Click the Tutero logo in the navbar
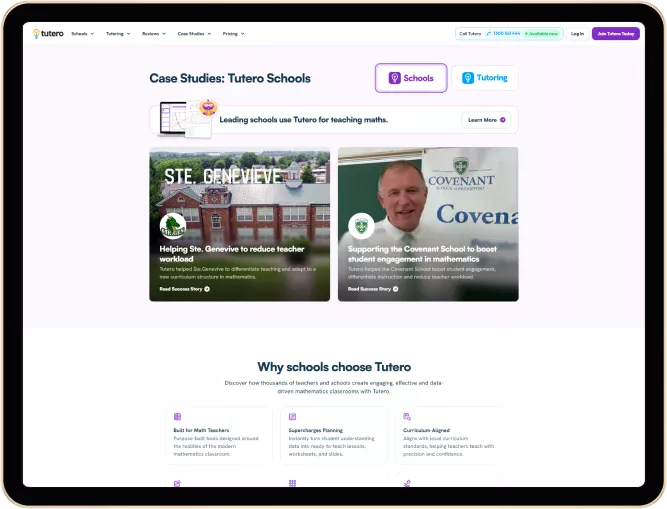Viewport: 667px width, 509px height. pyautogui.click(x=48, y=33)
